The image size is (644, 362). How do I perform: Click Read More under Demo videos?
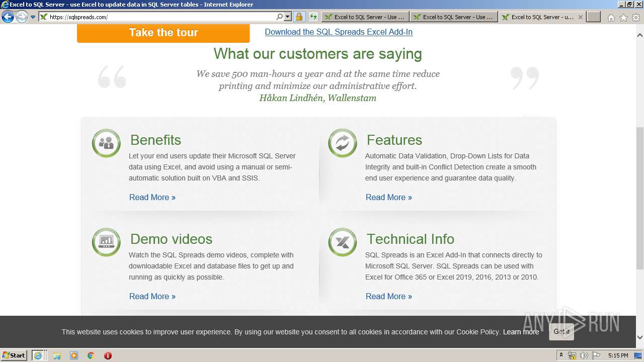pos(152,296)
